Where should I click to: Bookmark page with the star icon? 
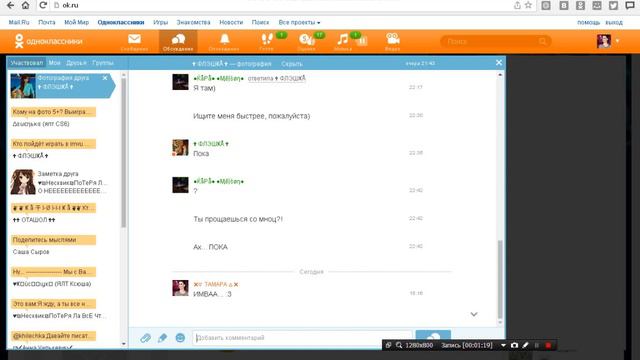click(x=528, y=5)
